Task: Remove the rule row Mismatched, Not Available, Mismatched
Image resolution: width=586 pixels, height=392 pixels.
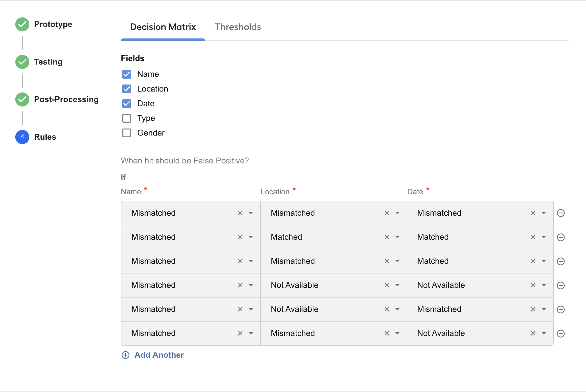Action: click(560, 309)
